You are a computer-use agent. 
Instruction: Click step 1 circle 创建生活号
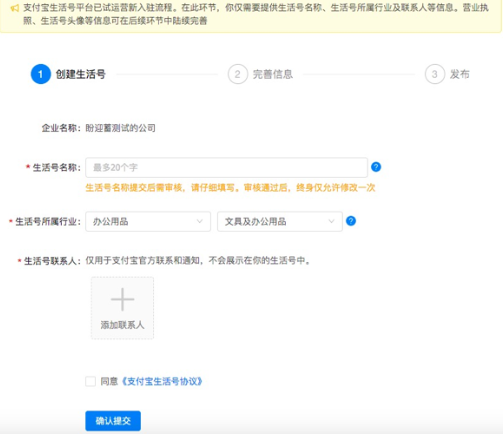(x=41, y=74)
